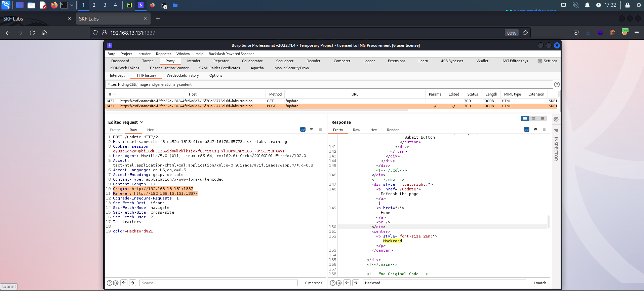This screenshot has height=291, width=644.
Task: Click the HTTP history filter bar
Action: (329, 84)
